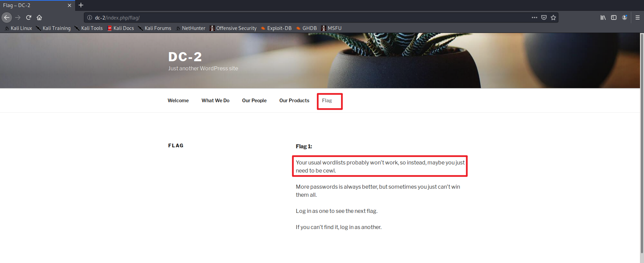Open the hamburger application menu
644x263 pixels.
(x=637, y=17)
